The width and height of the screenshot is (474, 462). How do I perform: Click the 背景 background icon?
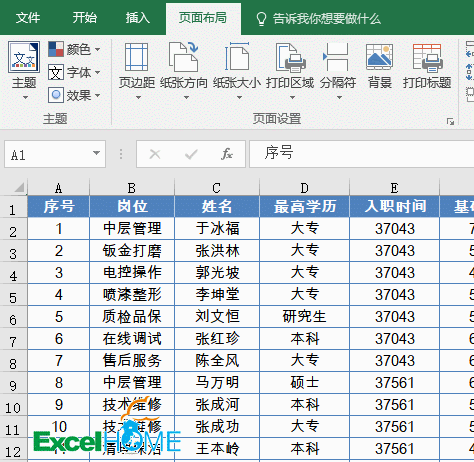tap(379, 57)
